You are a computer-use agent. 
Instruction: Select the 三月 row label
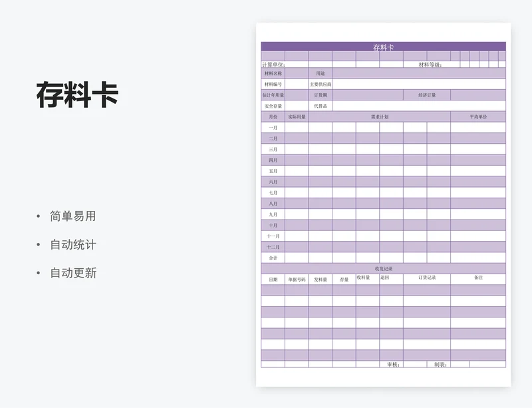(x=273, y=150)
